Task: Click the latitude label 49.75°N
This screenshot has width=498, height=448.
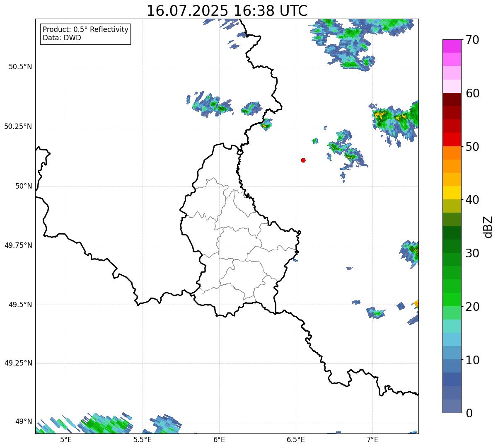Action: click(18, 245)
